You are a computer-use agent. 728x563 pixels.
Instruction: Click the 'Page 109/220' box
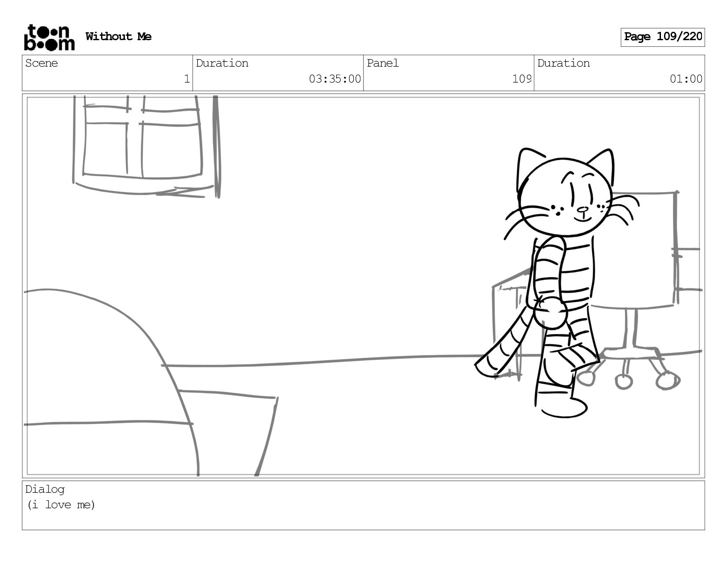663,37
